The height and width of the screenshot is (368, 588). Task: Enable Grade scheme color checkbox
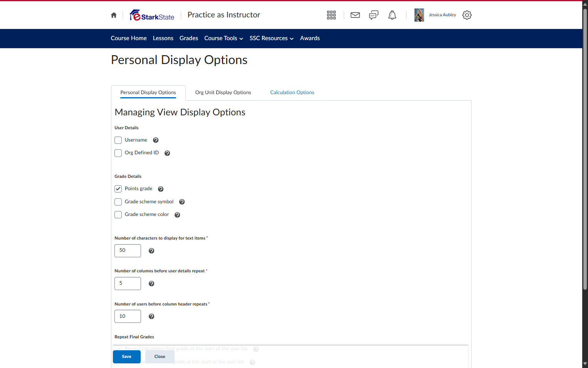click(x=118, y=214)
